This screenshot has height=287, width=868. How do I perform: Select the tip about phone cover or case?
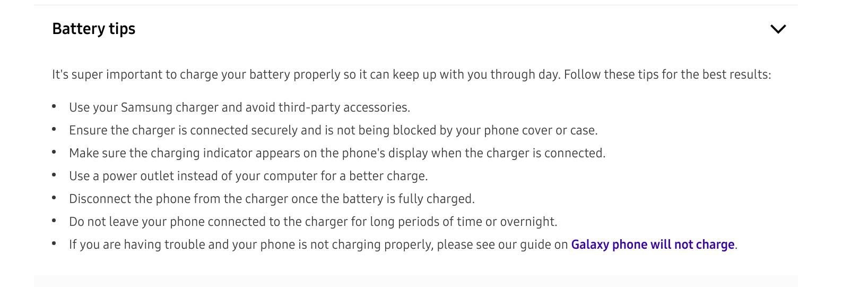333,130
